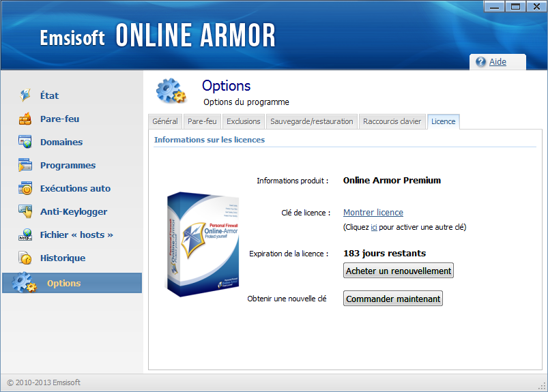Viewport: 548px width, 392px height.
Task: Open Anti-Keylogger section
Action: pos(74,212)
